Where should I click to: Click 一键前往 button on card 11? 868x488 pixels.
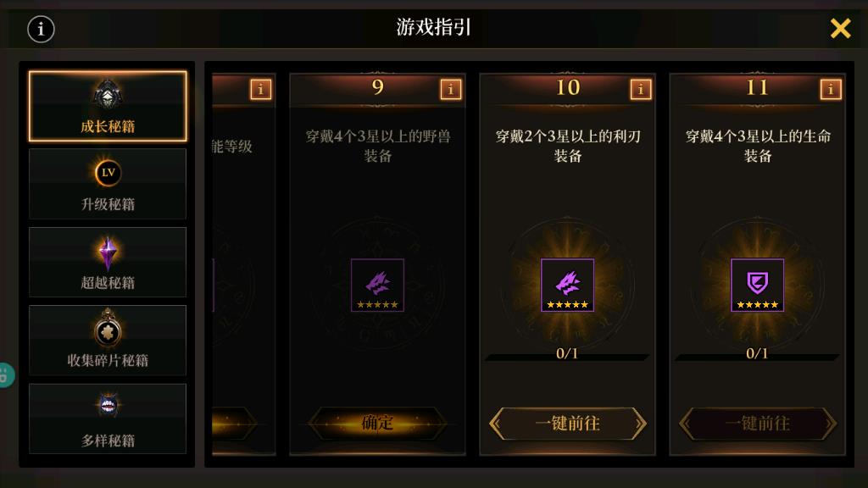tap(757, 424)
